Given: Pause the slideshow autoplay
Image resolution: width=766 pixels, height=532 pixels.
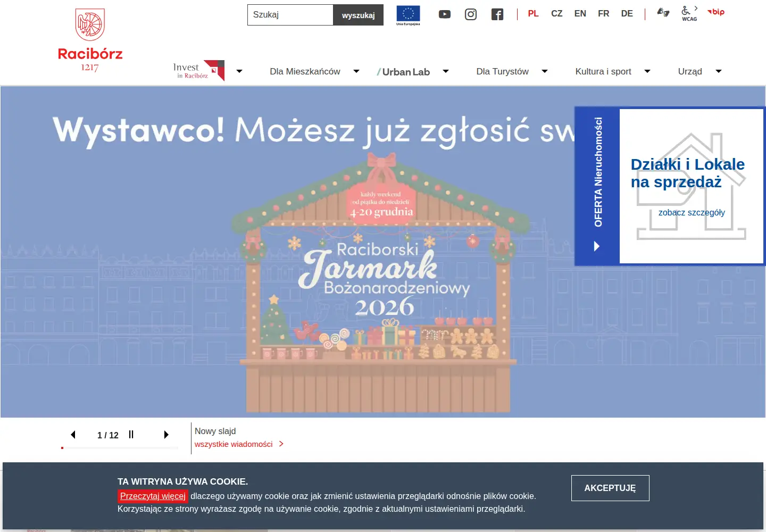Looking at the screenshot, I should [x=131, y=435].
